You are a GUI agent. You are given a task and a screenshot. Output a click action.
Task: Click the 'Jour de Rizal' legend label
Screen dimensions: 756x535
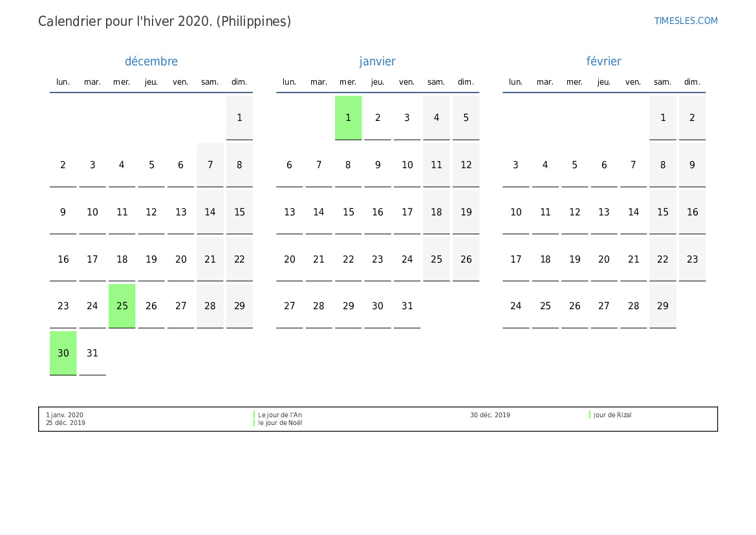(x=612, y=415)
